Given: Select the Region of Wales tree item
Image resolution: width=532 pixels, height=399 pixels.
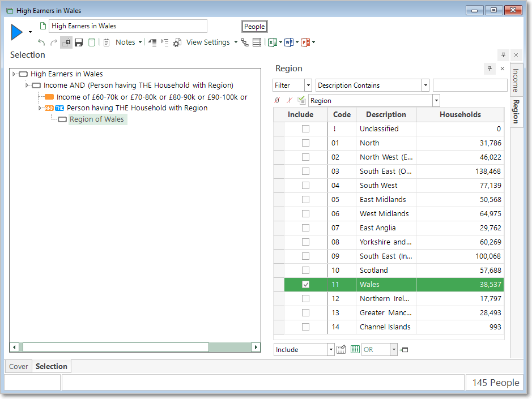Looking at the screenshot, I should pos(97,119).
